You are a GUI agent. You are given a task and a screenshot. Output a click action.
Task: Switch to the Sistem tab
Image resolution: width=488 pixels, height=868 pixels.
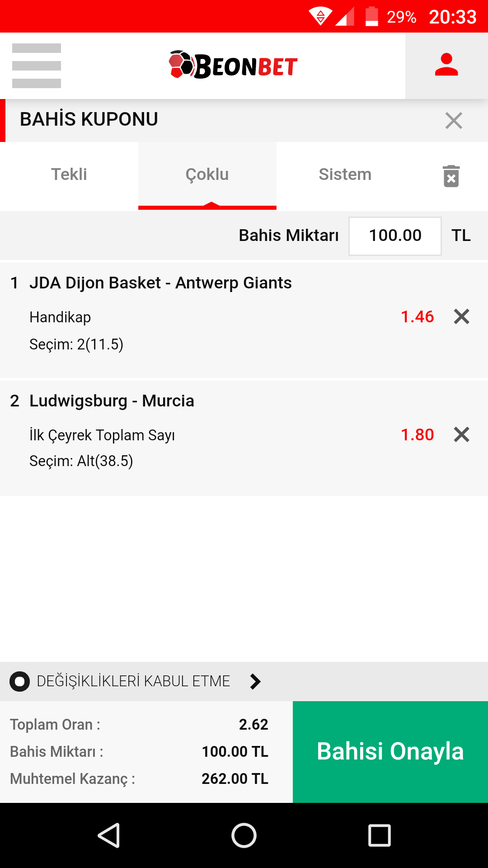[x=345, y=175]
